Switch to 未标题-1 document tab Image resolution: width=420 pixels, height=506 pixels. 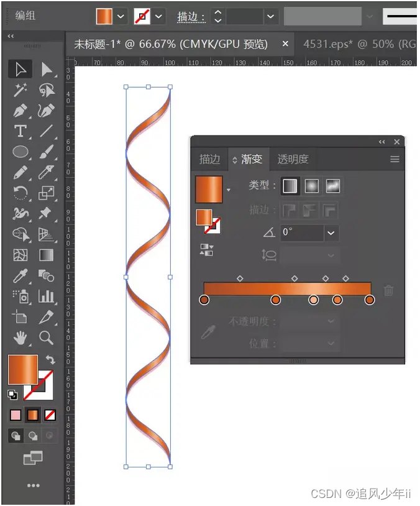[x=171, y=44]
